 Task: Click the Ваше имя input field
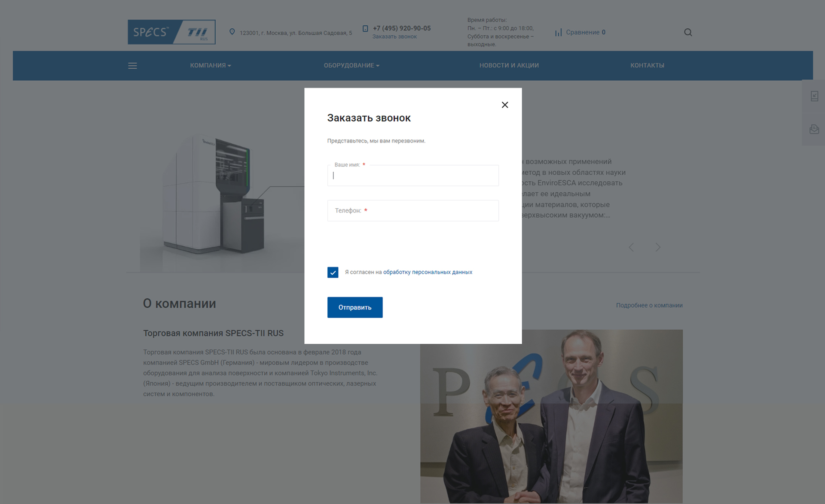coord(413,176)
